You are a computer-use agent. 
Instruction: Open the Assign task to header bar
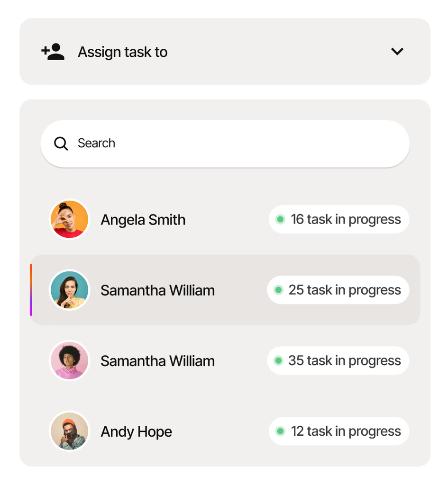225,51
